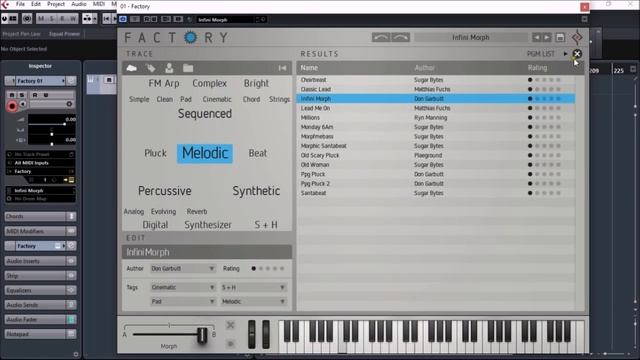Open the Cinematic tag dropdown
This screenshot has width=640, height=360.
[x=183, y=287]
